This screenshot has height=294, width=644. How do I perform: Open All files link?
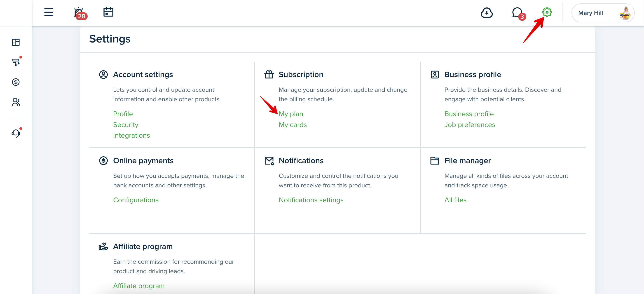455,200
